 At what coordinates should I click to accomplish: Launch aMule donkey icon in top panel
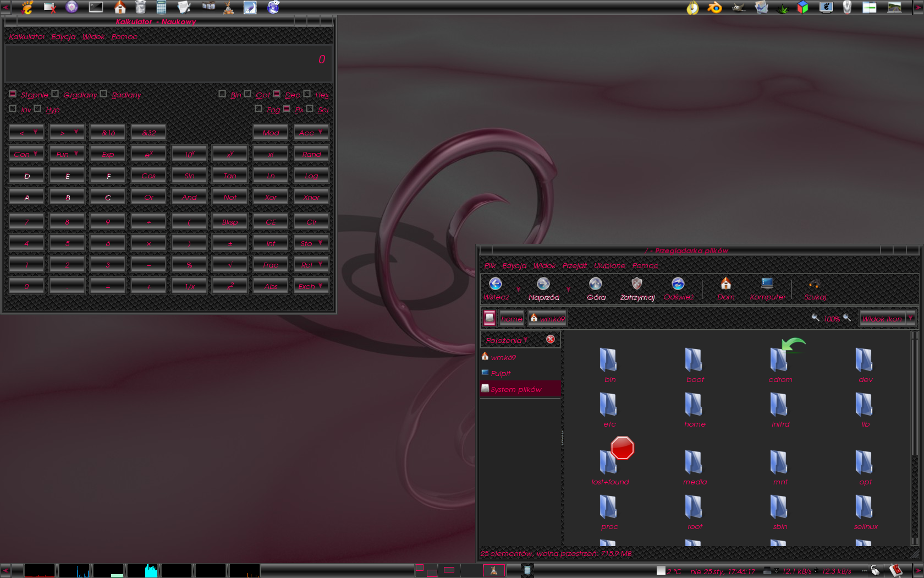tap(229, 7)
